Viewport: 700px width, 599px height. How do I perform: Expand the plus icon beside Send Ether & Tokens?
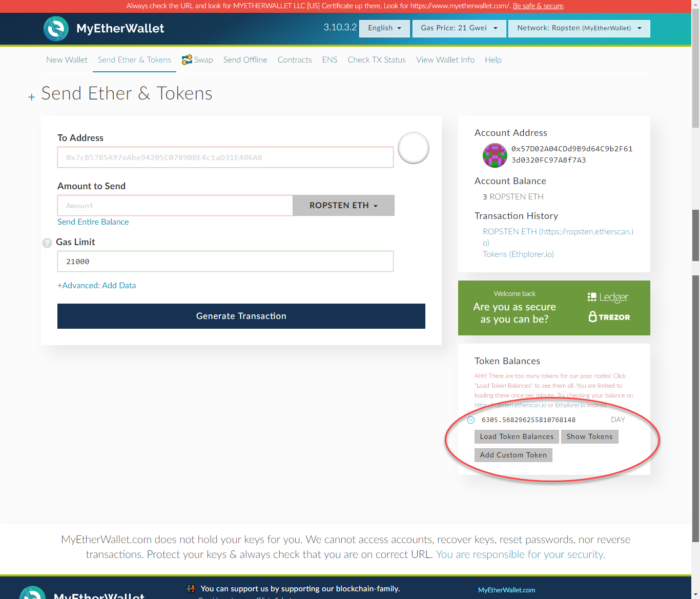point(32,97)
